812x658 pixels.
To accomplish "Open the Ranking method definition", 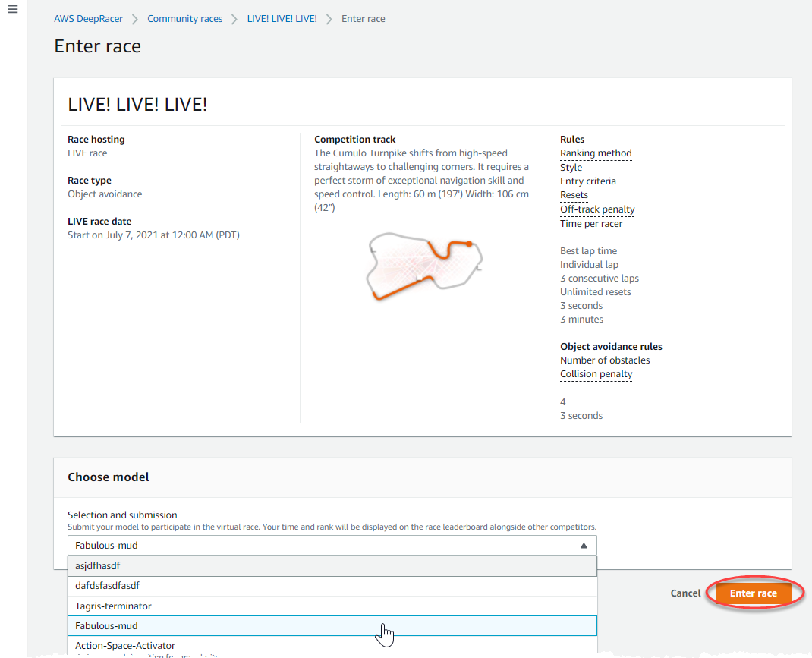I will tap(596, 153).
